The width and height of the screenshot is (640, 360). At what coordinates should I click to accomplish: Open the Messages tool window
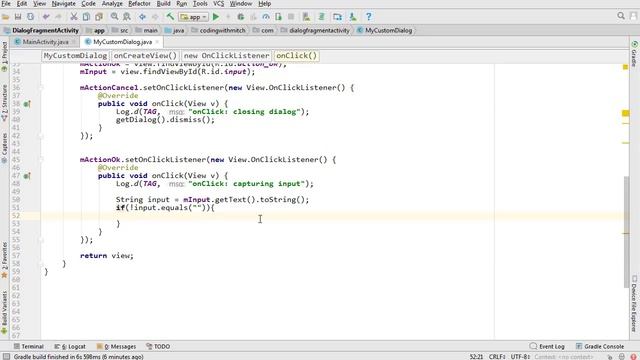coord(116,346)
